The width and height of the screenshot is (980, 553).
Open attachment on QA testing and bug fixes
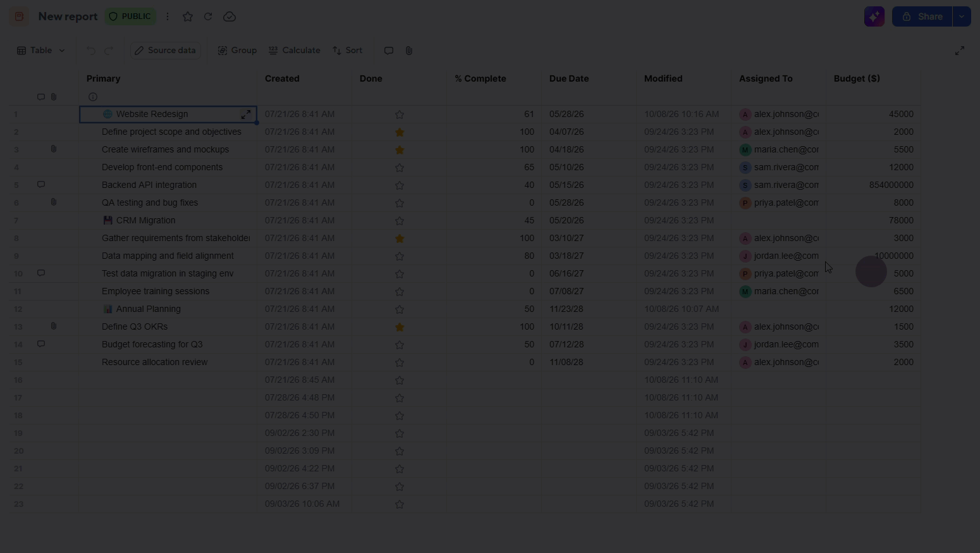tap(54, 202)
